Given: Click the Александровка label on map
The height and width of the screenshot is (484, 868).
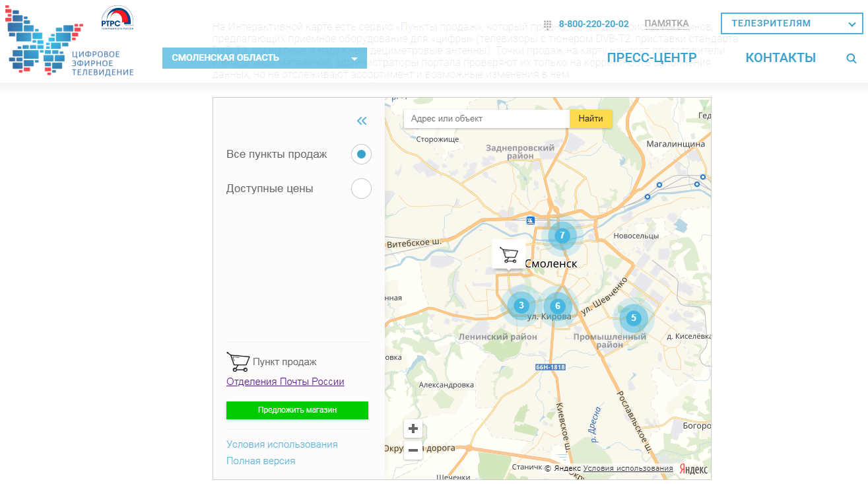Looking at the screenshot, I should pos(447,385).
